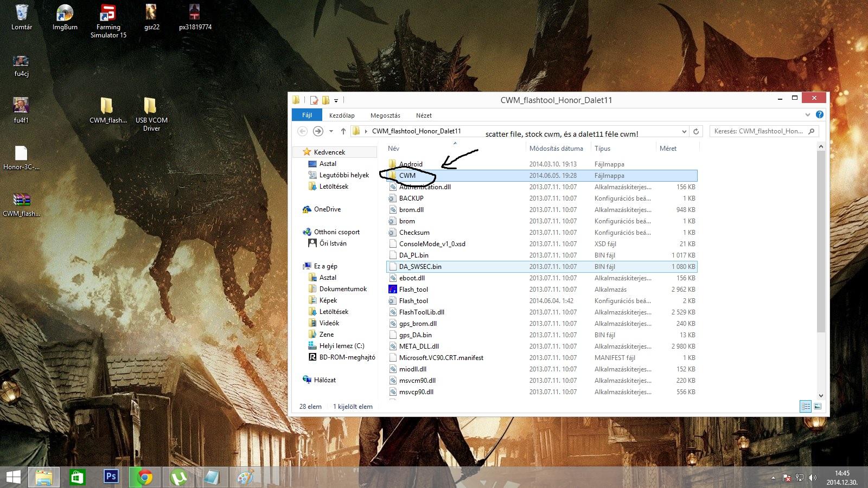Open the Kezdőlap ribbon tab
Viewport: 868px width, 488px height.
tap(342, 115)
